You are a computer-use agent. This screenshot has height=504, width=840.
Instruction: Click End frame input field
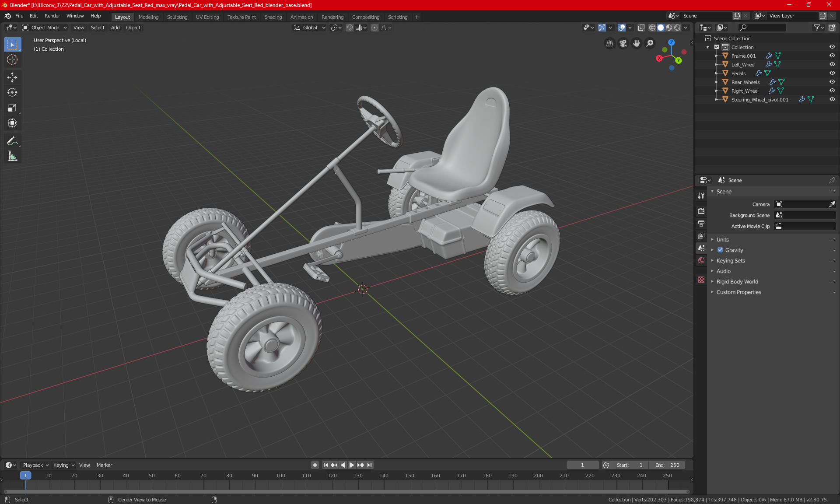point(668,464)
